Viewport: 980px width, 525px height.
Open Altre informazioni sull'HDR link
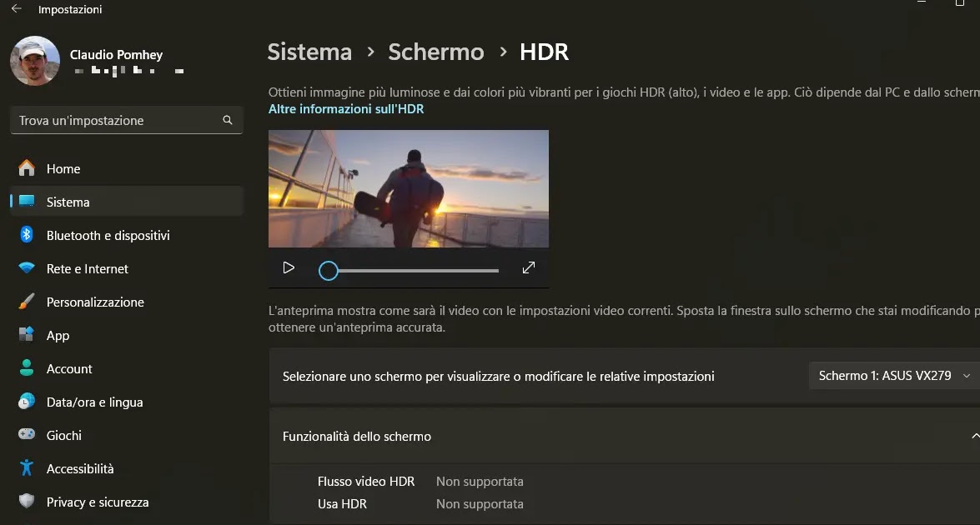[x=346, y=109]
